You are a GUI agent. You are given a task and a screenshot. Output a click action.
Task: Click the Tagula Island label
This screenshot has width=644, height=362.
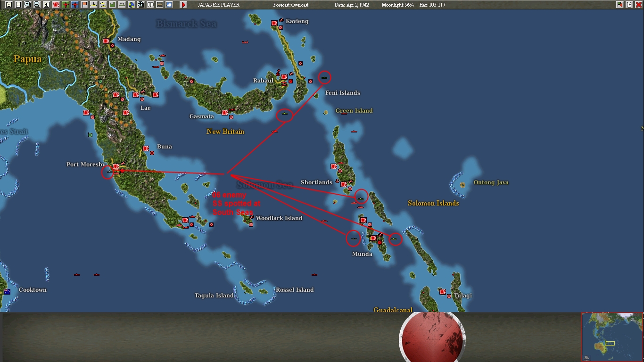coord(214,296)
